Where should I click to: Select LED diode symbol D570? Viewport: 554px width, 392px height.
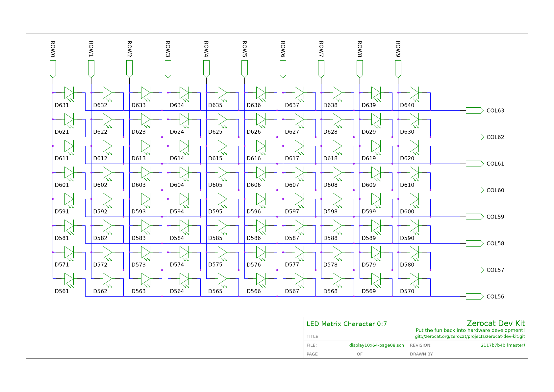pos(414,279)
